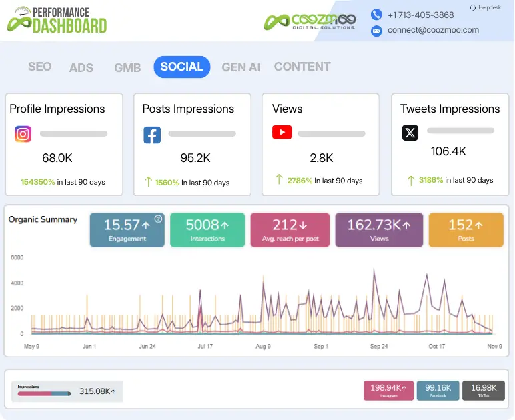
Task: Click the Nov 9 chart axis label
Action: click(494, 347)
